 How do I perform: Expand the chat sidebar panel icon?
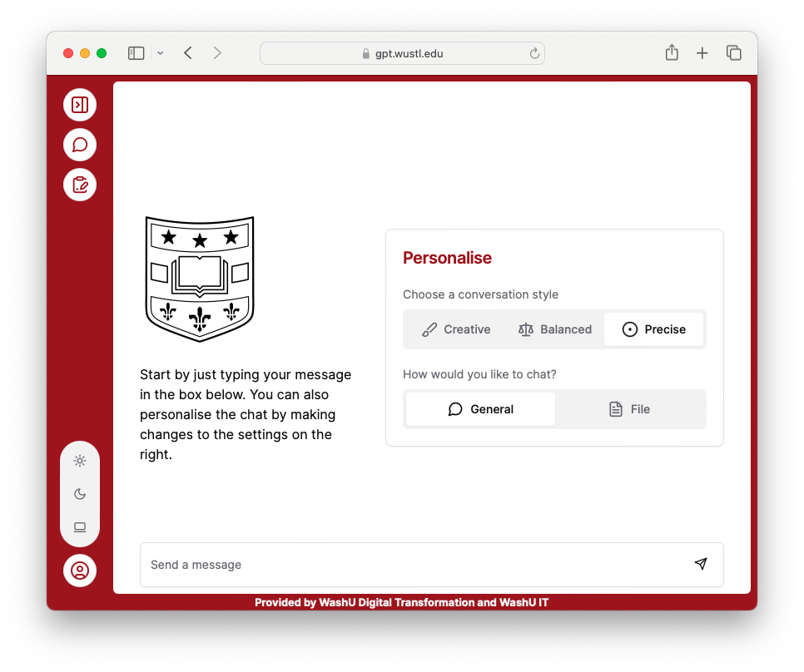tap(80, 105)
